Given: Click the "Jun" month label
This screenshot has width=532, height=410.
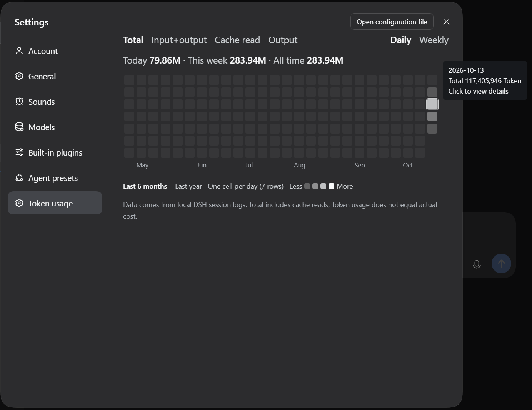Looking at the screenshot, I should click(x=202, y=165).
